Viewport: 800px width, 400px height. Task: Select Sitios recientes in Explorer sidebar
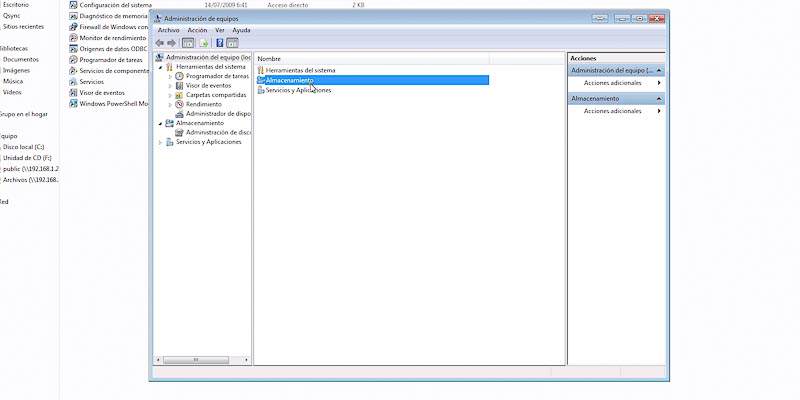[23, 27]
